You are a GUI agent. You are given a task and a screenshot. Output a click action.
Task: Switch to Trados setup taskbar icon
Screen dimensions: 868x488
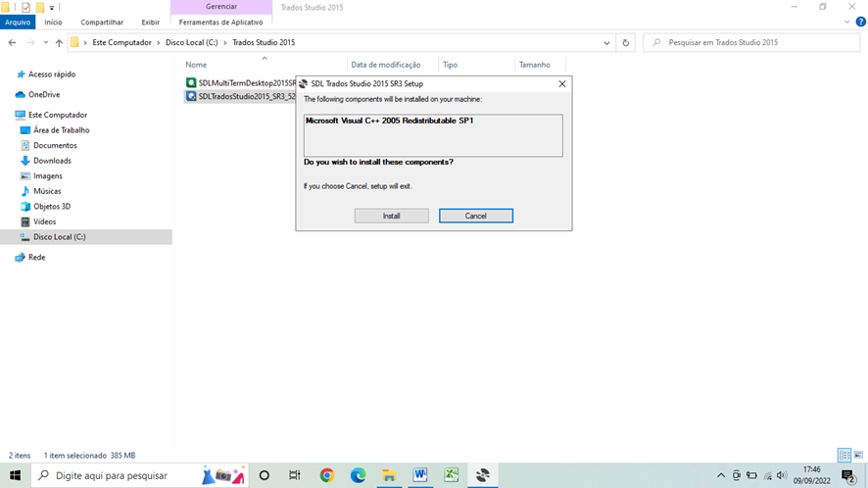tap(482, 475)
